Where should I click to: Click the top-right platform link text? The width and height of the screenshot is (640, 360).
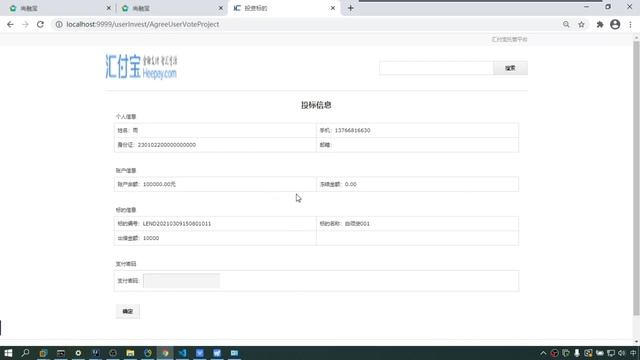[x=509, y=40]
